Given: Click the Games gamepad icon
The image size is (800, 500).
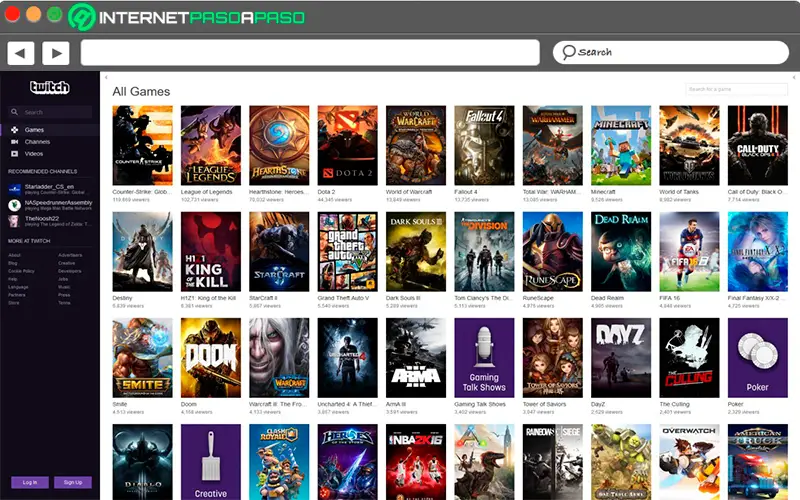Looking at the screenshot, I should [14, 130].
